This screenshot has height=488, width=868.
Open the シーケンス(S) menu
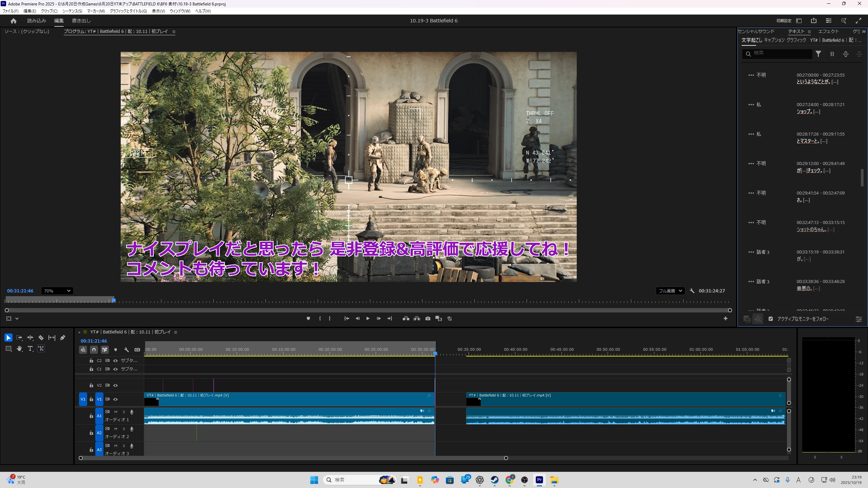(x=72, y=11)
